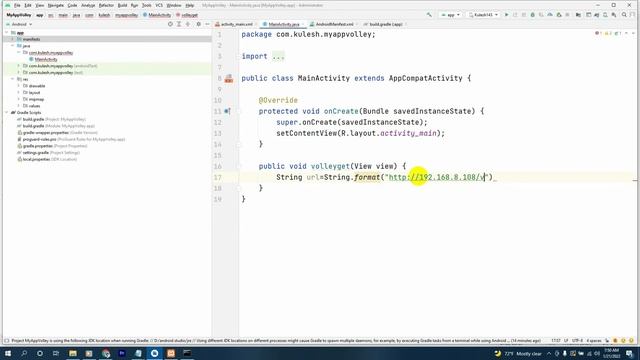Image resolution: width=640 pixels, height=360 pixels.
Task: Hide the project panel with minus icon
Action: click(x=207, y=24)
